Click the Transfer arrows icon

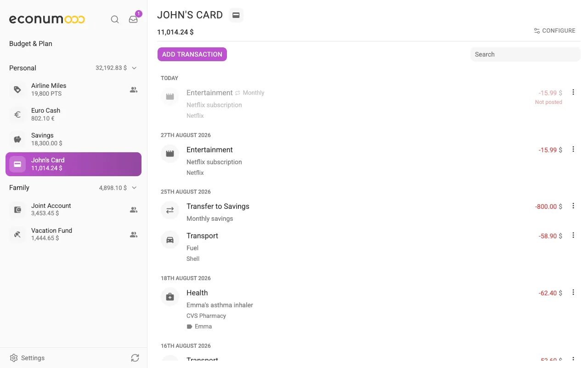[170, 210]
